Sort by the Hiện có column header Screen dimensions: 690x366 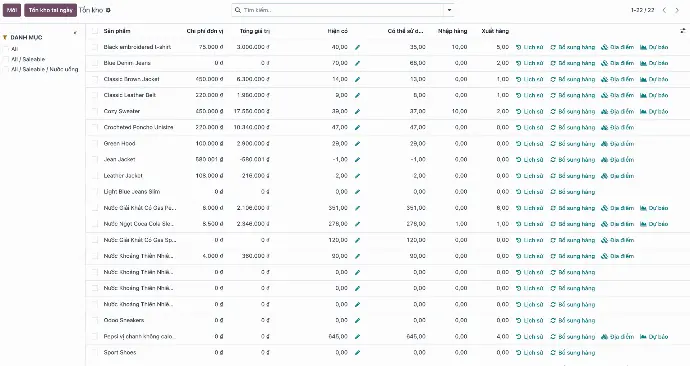338,31
